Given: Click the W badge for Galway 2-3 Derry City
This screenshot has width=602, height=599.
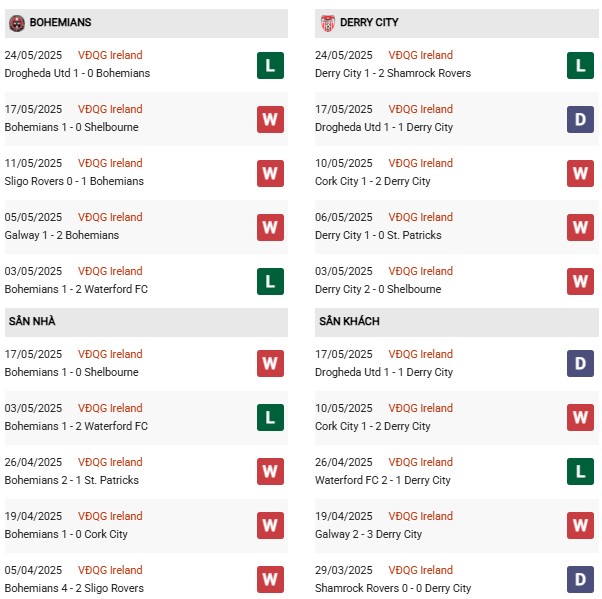Looking at the screenshot, I should pos(580,525).
